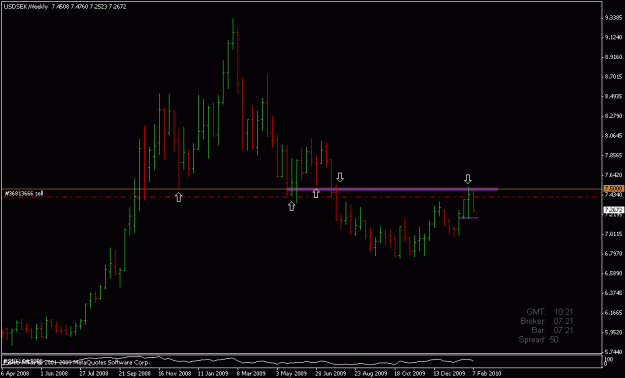Click the GMT 10:21 clock readout
The image size is (625, 378).
[x=550, y=311]
